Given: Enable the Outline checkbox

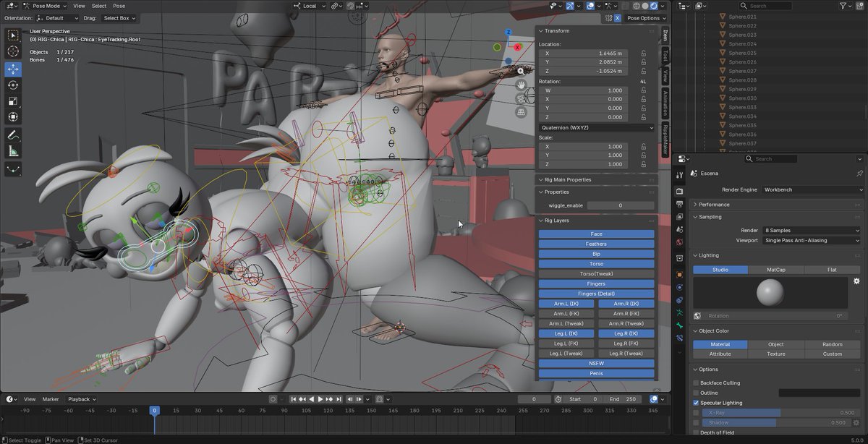Looking at the screenshot, I should (x=696, y=393).
